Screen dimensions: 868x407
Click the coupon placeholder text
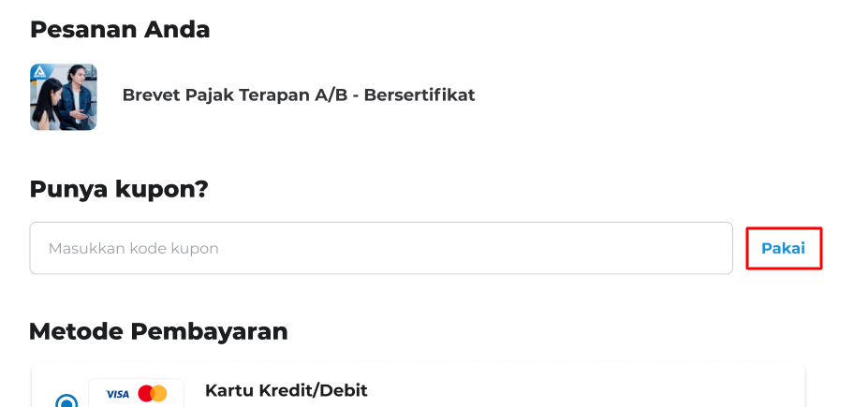tap(133, 249)
